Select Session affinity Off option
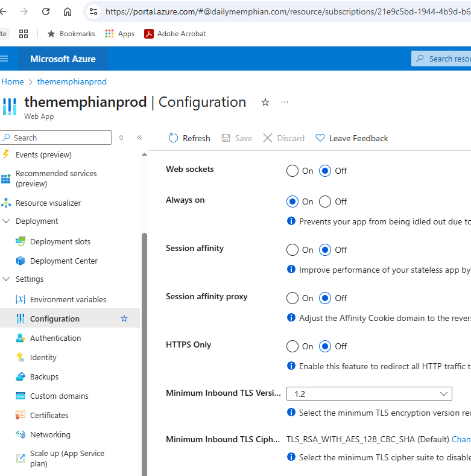The width and height of the screenshot is (471, 476). tap(324, 250)
